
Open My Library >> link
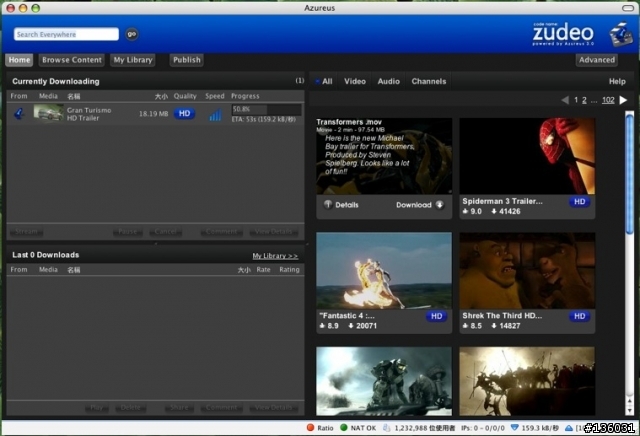click(275, 256)
